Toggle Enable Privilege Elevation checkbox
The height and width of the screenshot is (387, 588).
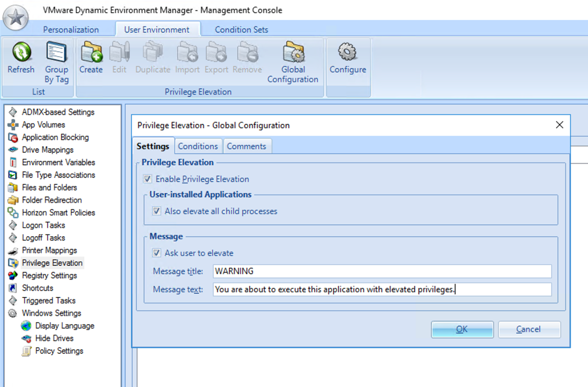click(148, 179)
